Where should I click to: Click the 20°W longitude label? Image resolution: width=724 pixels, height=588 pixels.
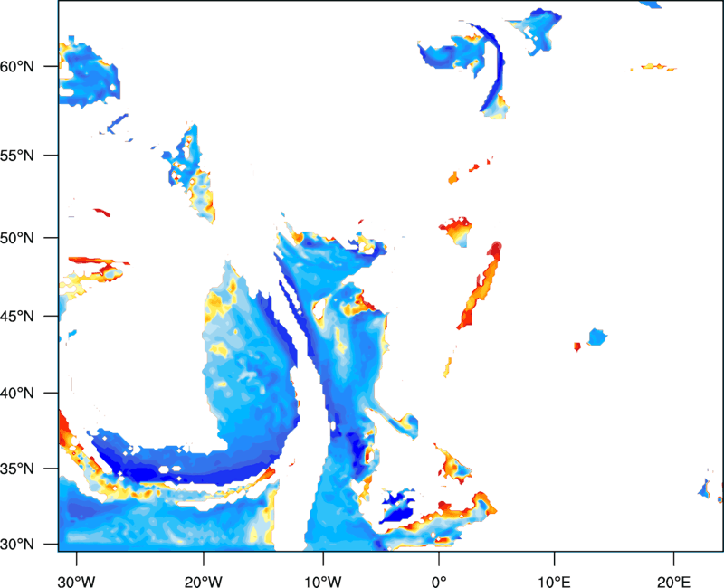click(x=203, y=582)
